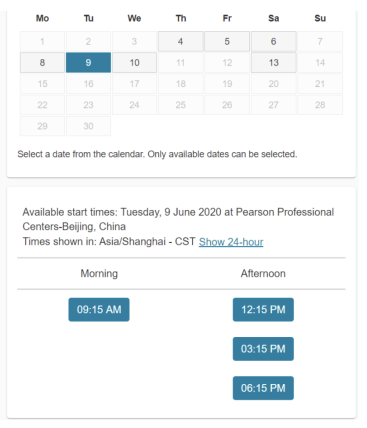
Task: Click the greyed-out date 1
Action: pyautogui.click(x=42, y=41)
